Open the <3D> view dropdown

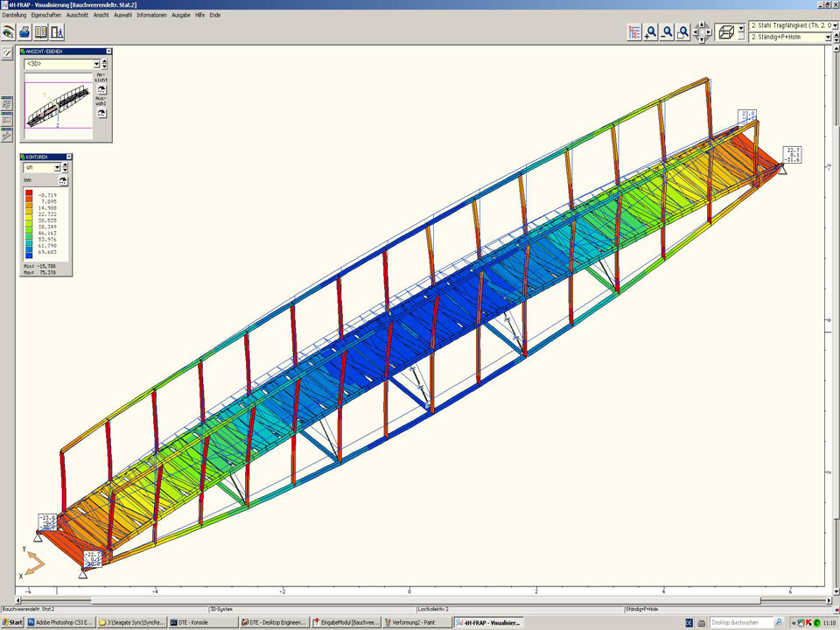(x=96, y=64)
